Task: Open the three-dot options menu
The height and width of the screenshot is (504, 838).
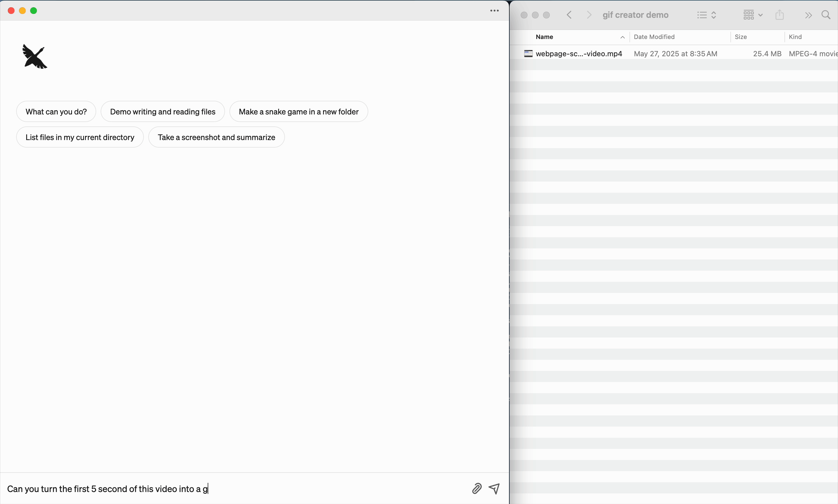Action: point(494,11)
